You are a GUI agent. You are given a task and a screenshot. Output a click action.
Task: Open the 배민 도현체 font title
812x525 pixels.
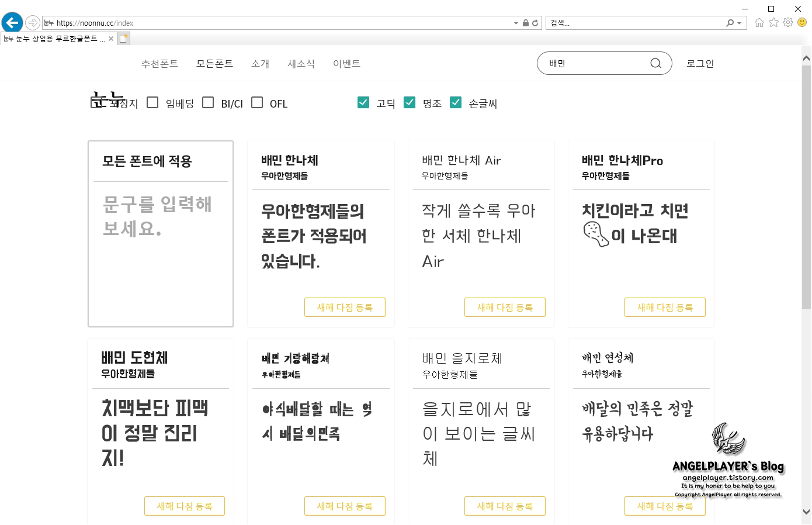[x=134, y=357]
